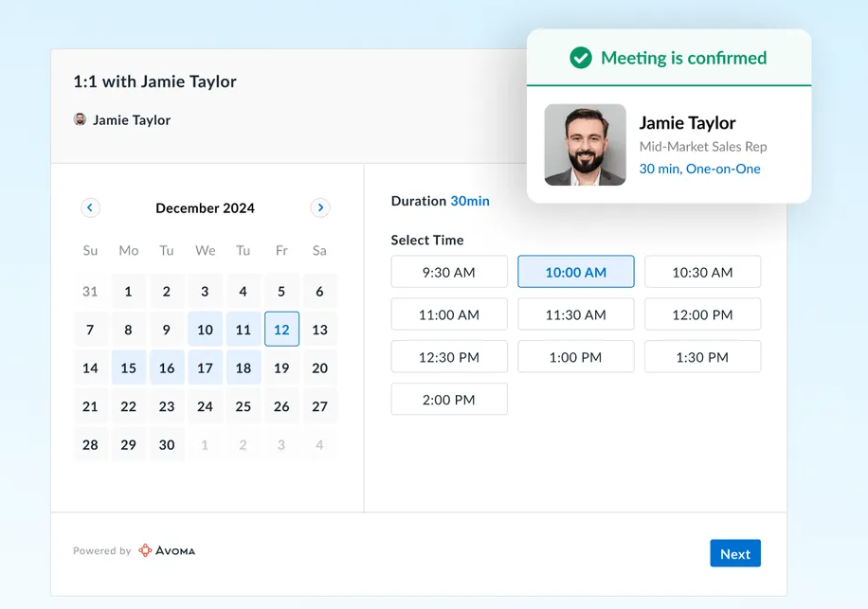The height and width of the screenshot is (609, 868).
Task: Click the 30min duration link
Action: coord(470,201)
